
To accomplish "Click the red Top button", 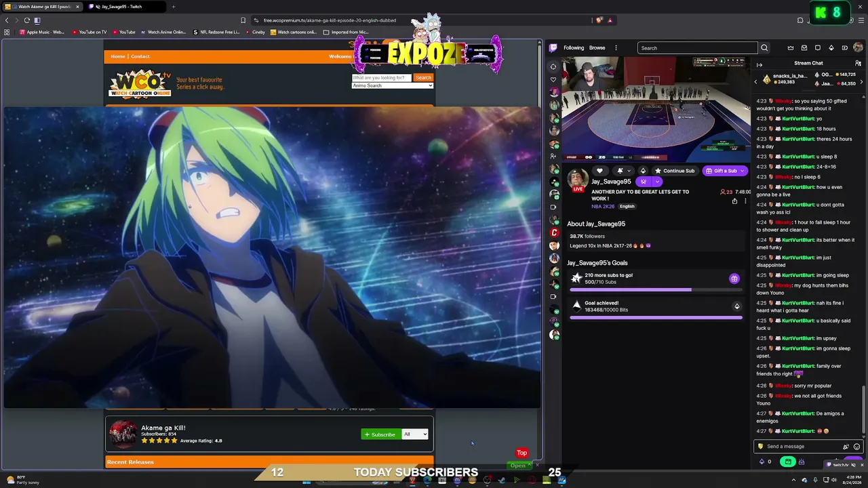I will (522, 453).
